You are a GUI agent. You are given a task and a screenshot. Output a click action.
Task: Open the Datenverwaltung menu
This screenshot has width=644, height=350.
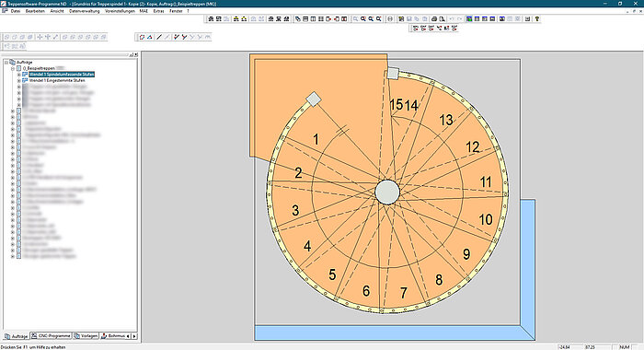point(85,11)
